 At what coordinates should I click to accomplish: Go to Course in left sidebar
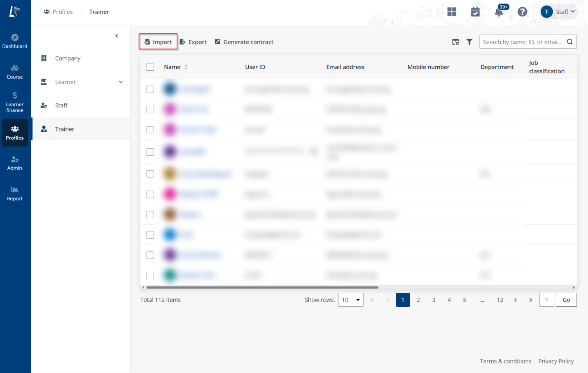15,72
